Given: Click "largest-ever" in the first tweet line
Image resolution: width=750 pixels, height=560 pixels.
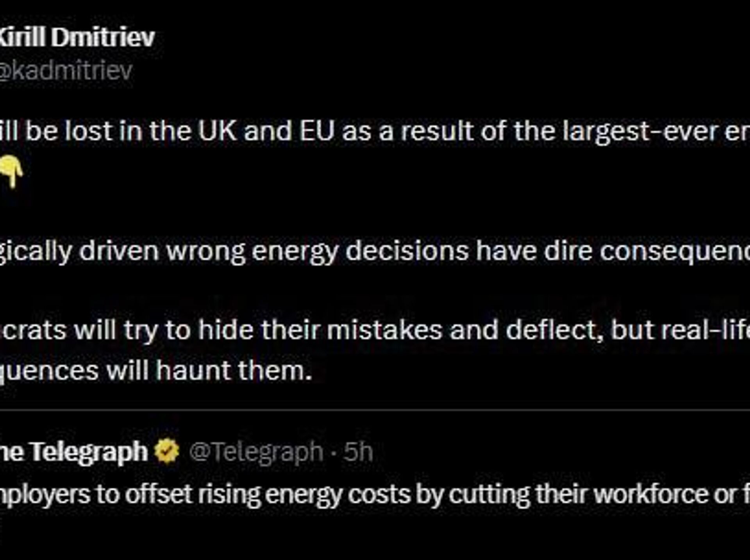Looking at the screenshot, I should pyautogui.click(x=640, y=132).
